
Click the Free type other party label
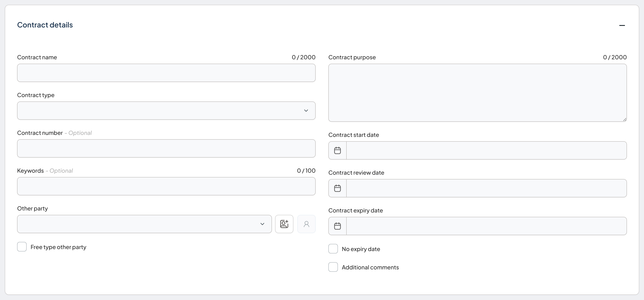[x=58, y=247]
